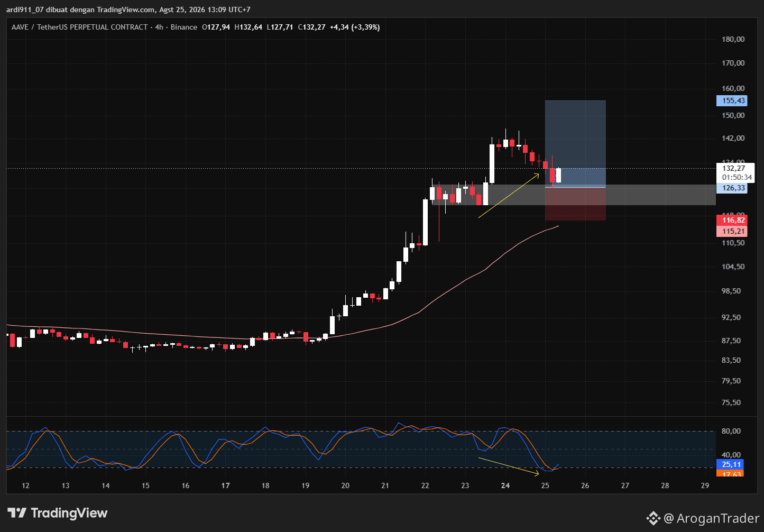
Task: Click the low value L127,71
Action: (280, 27)
